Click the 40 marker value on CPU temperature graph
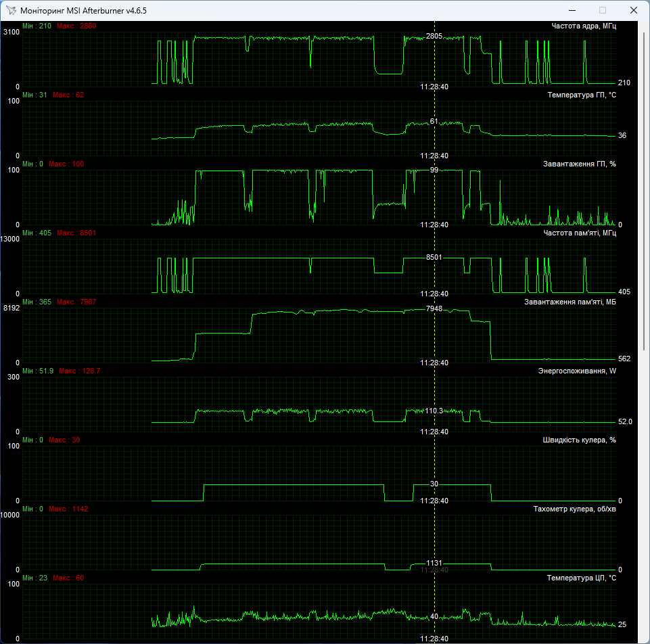Screen dimensions: 650x644 click(434, 616)
